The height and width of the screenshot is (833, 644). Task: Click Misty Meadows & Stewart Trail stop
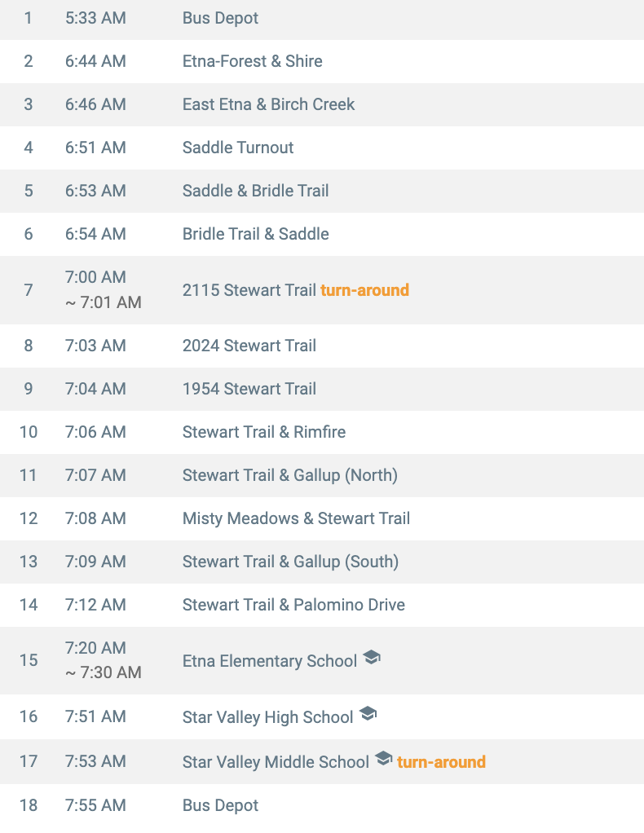pos(296,518)
